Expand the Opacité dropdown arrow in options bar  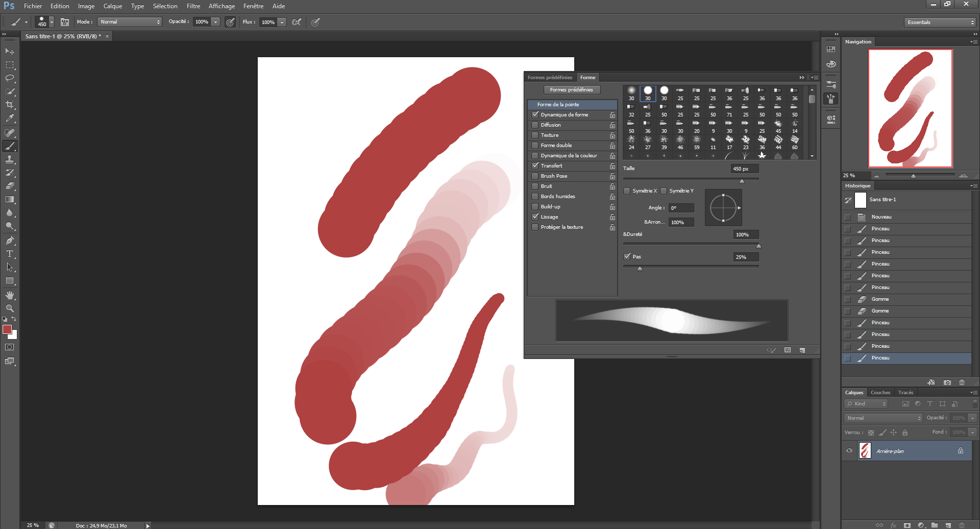(x=216, y=22)
